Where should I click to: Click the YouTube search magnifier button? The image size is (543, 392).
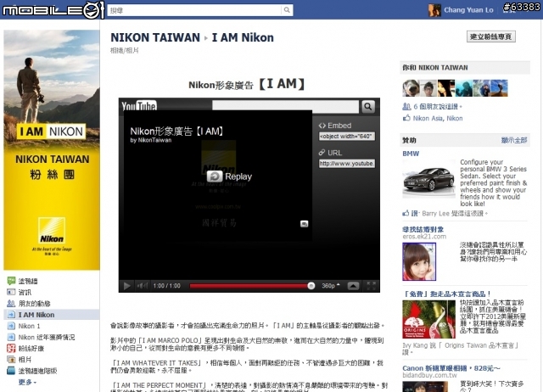[x=368, y=107]
